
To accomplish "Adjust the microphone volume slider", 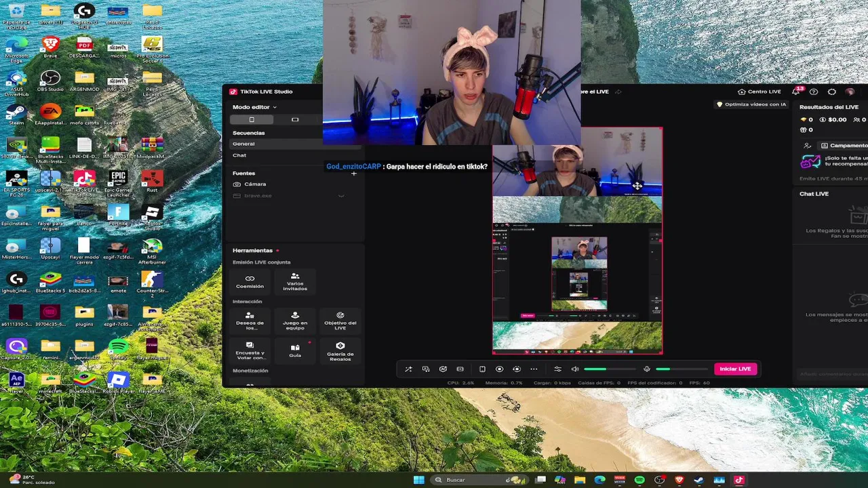I will [x=681, y=369].
